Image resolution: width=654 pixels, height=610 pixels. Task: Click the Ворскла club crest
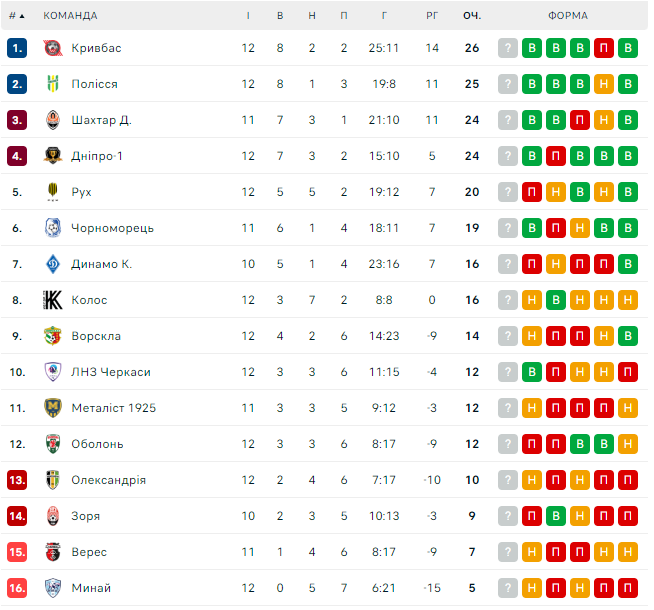point(53,336)
